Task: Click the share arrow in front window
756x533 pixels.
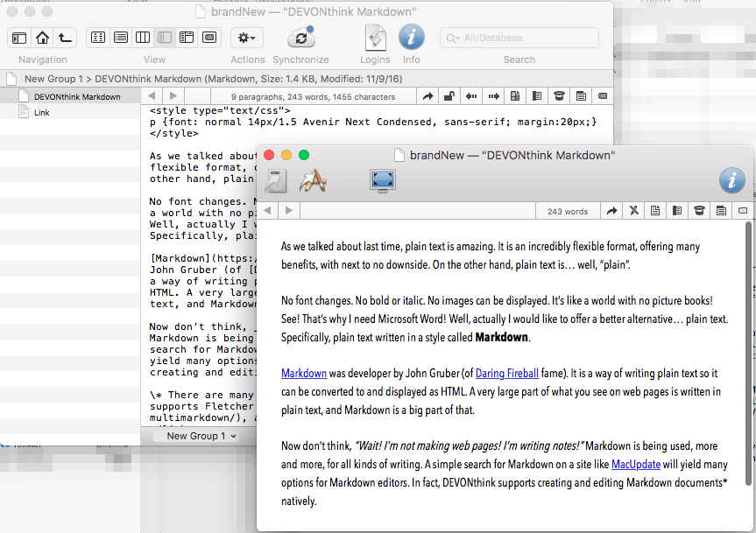Action: tap(611, 211)
